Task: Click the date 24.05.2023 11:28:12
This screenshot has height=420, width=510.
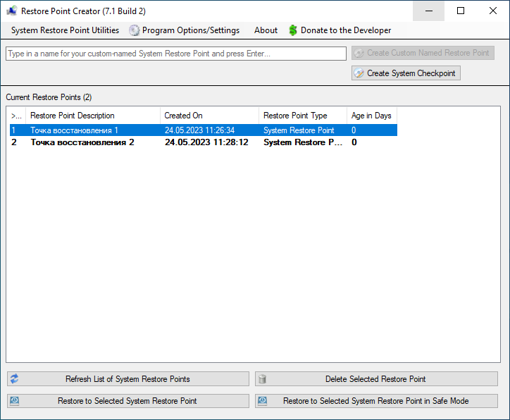Action: [206, 142]
